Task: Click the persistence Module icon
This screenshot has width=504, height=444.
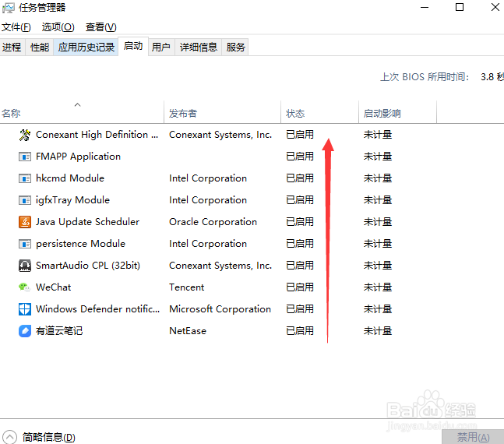Action: point(25,244)
